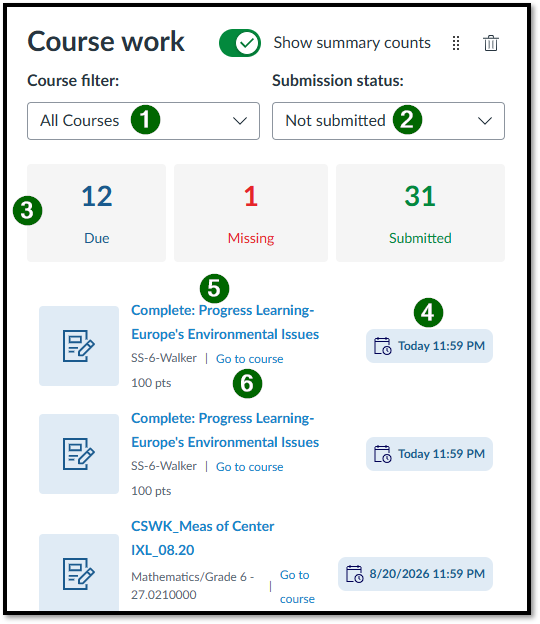540x624 pixels.
Task: Click the first assignment's edit-document icon
Action: point(79,346)
